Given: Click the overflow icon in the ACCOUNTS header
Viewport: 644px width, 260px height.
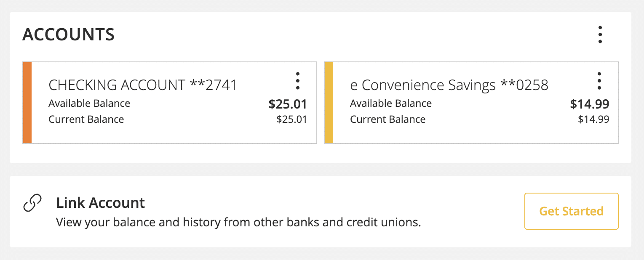Looking at the screenshot, I should click(600, 34).
